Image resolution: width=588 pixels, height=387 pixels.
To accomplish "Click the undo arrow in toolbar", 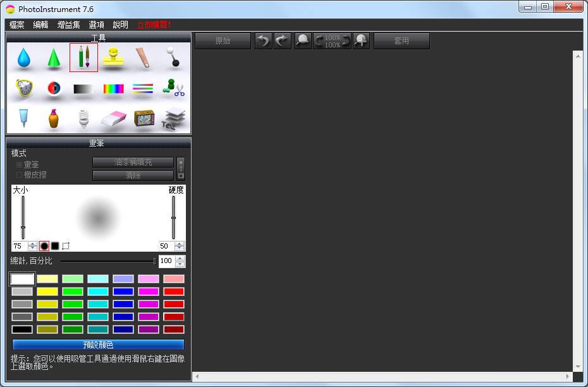I will pyautogui.click(x=263, y=40).
